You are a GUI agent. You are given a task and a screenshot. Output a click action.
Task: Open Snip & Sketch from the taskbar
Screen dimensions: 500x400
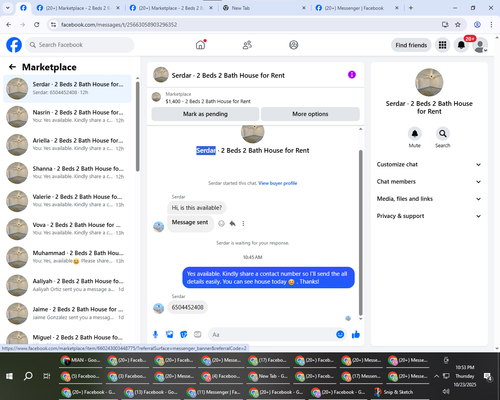393,392
